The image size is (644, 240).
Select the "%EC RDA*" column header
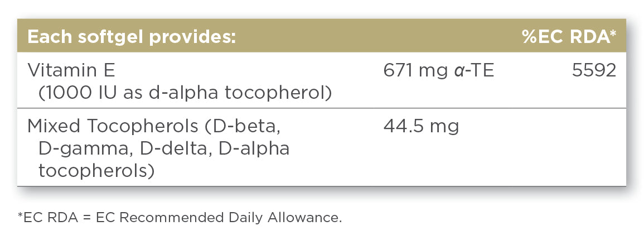click(x=569, y=37)
